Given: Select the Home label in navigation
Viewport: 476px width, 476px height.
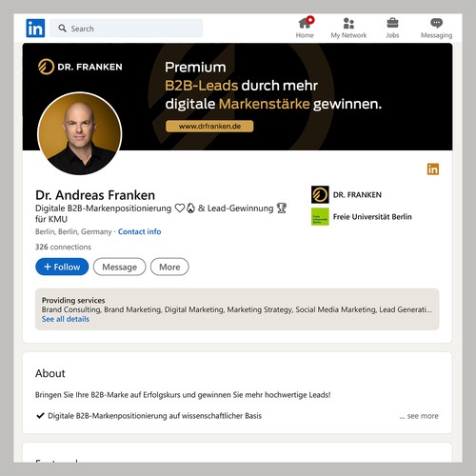Looking at the screenshot, I should pos(305,35).
